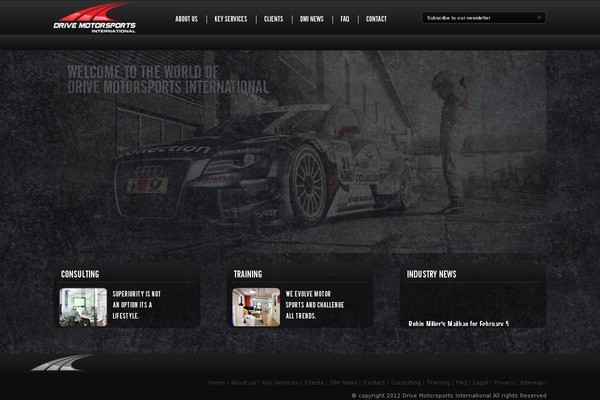Open Privacy footer link
The height and width of the screenshot is (400, 600).
click(x=504, y=382)
